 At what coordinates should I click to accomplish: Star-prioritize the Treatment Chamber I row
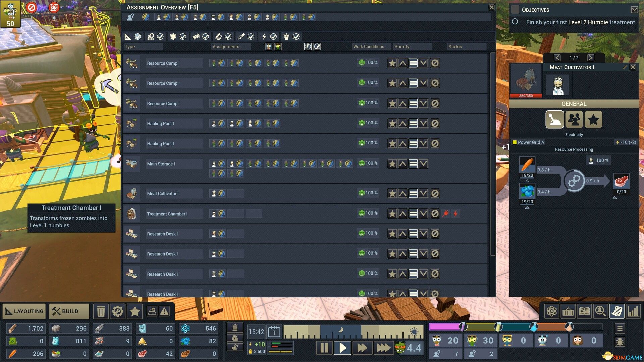392,214
